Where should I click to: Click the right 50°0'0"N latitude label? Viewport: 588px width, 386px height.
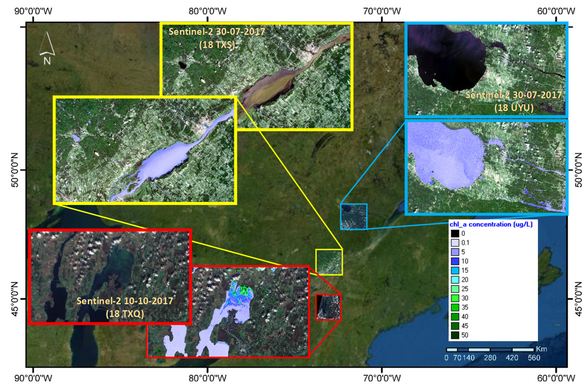[579, 170]
